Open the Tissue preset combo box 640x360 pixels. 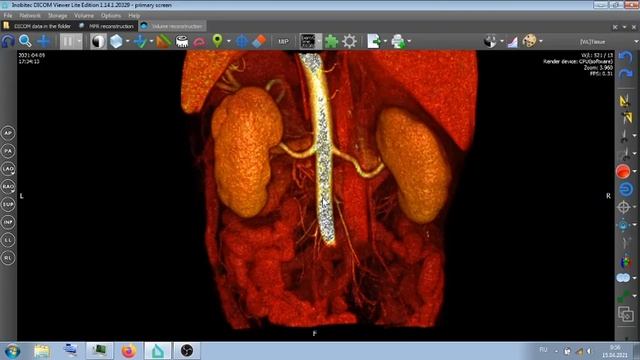pyautogui.click(x=608, y=42)
